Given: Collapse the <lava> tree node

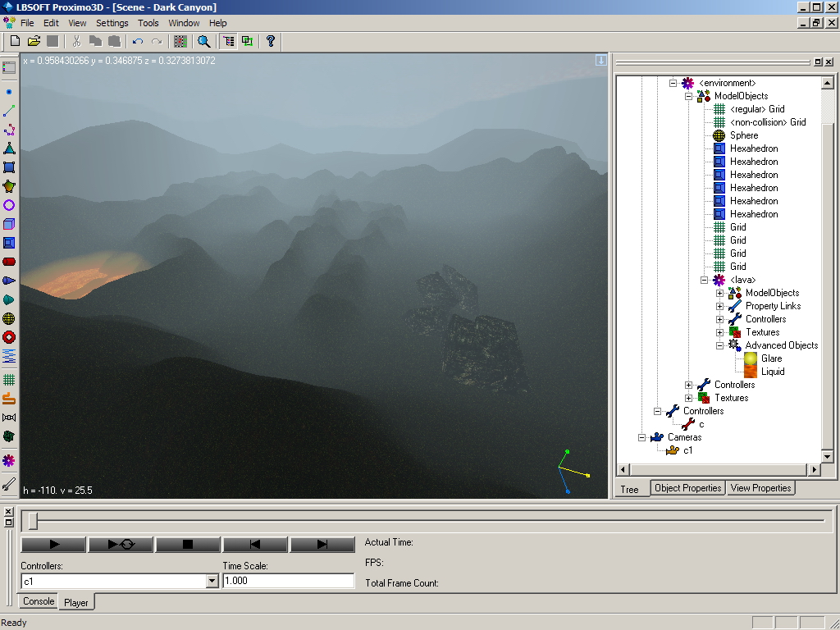Looking at the screenshot, I should point(705,280).
